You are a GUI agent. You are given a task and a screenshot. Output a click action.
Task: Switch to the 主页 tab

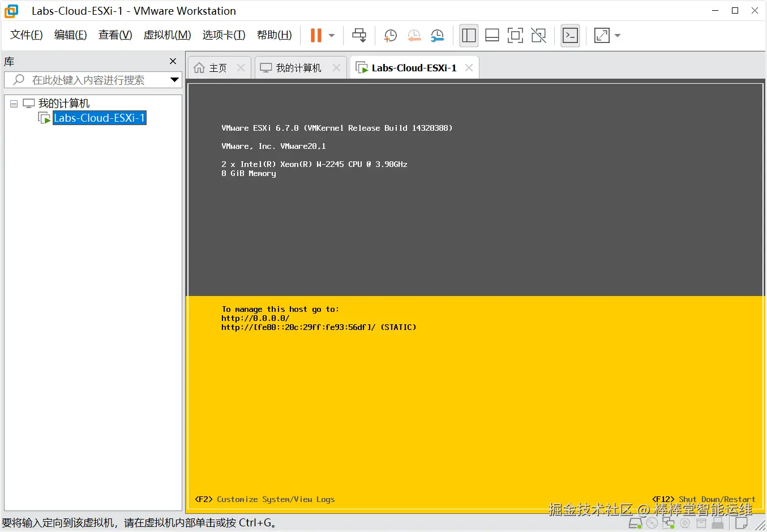pyautogui.click(x=218, y=68)
